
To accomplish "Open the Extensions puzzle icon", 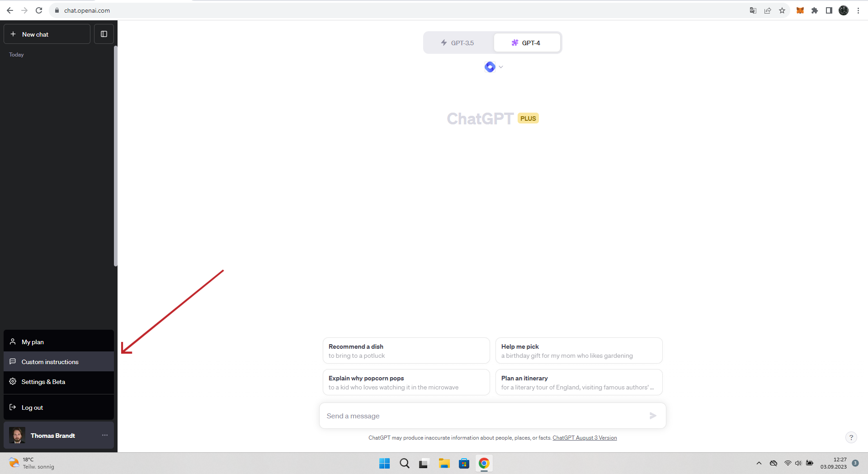I will 815,10.
